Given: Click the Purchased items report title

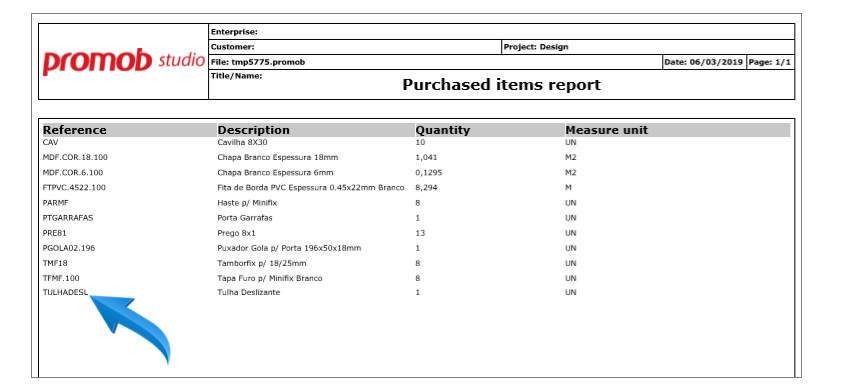Looking at the screenshot, I should [502, 85].
